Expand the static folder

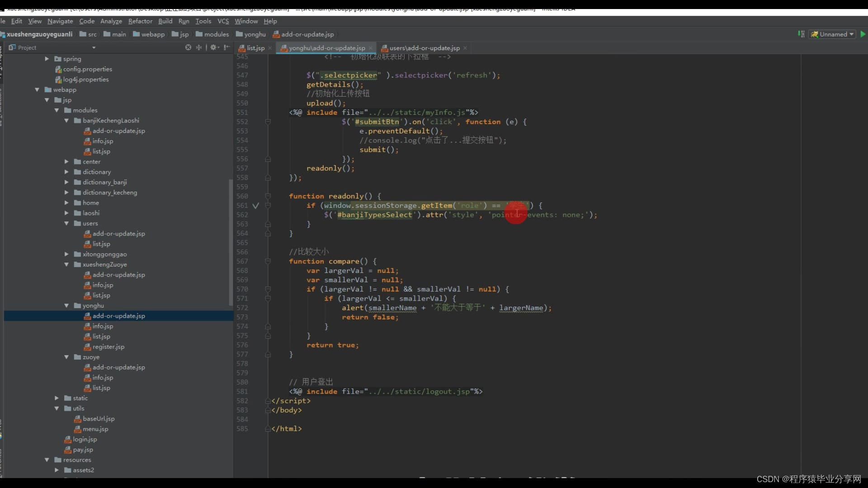pyautogui.click(x=57, y=399)
